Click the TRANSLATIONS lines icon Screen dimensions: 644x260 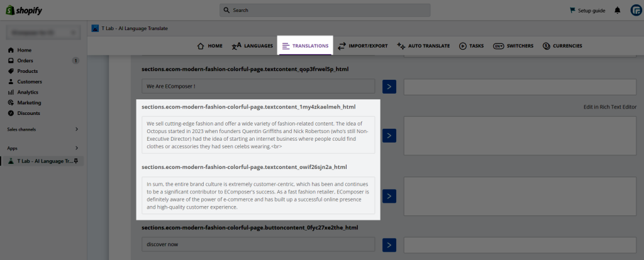coord(286,46)
